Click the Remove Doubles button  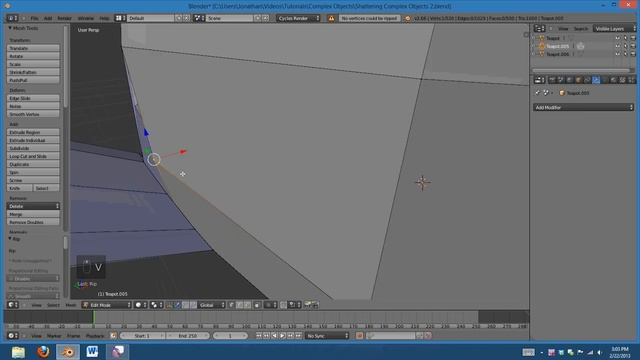coord(33,222)
